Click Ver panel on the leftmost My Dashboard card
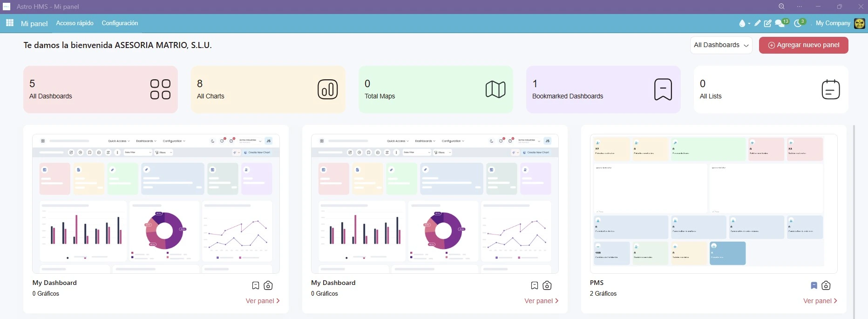 click(x=263, y=301)
